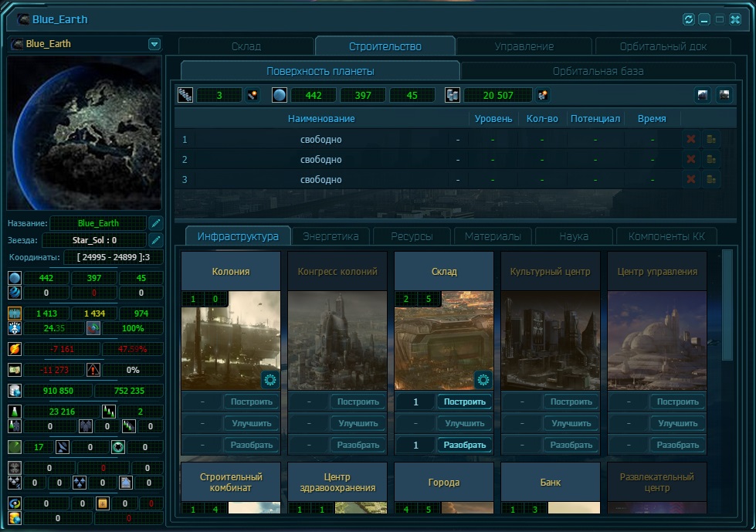Click the gear icon on the Колония image
Image resolution: width=756 pixels, height=532 pixels.
coord(270,379)
